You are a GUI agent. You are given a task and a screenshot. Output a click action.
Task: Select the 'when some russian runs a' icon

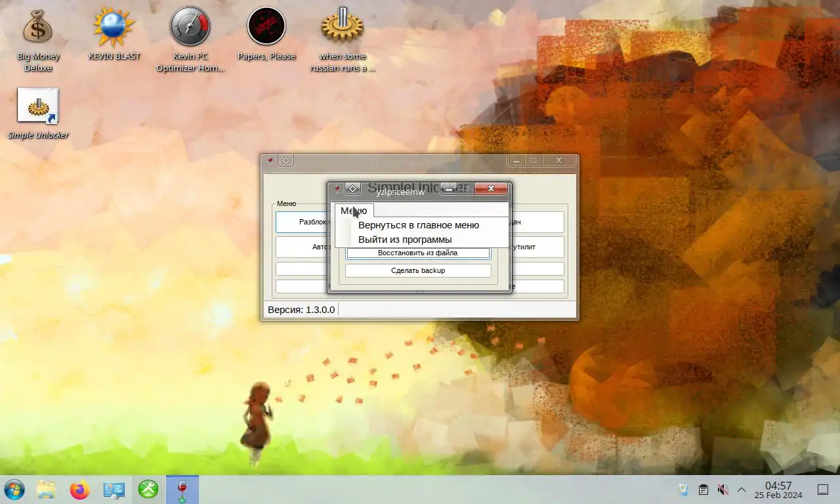343,39
